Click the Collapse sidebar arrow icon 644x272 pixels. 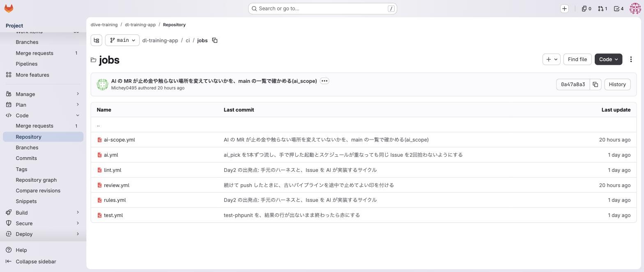(x=9, y=261)
